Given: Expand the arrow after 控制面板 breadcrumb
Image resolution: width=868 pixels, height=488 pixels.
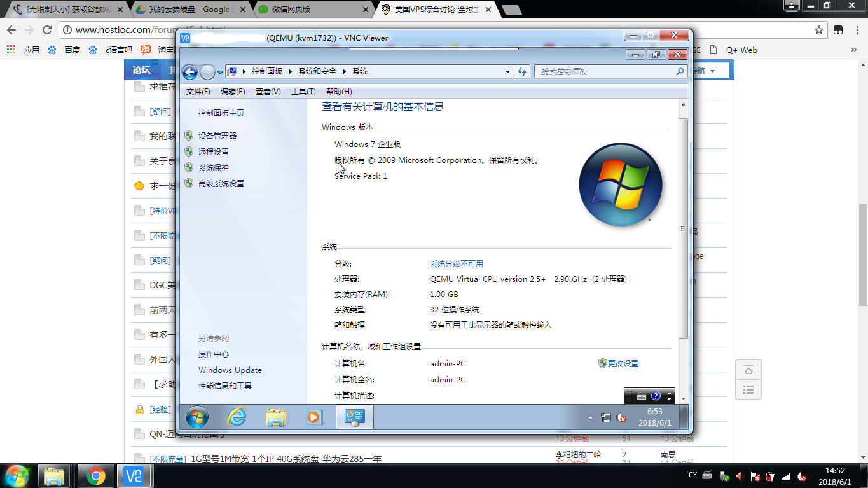Looking at the screenshot, I should point(291,72).
